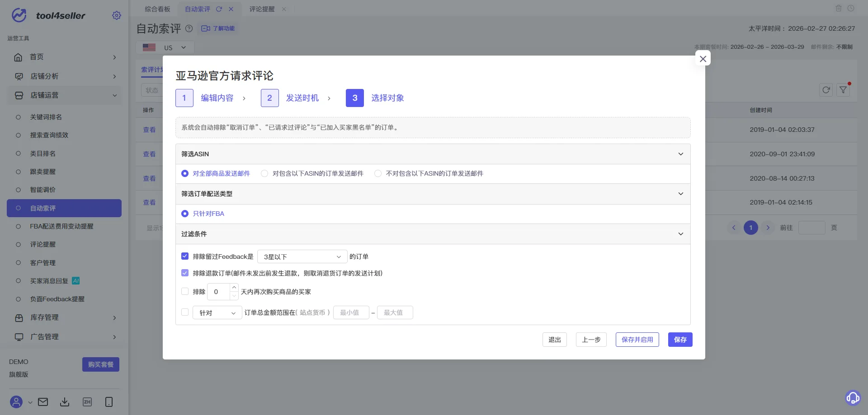This screenshot has height=415, width=868.
Task: Click the 保存并启用 button
Action: pos(637,340)
